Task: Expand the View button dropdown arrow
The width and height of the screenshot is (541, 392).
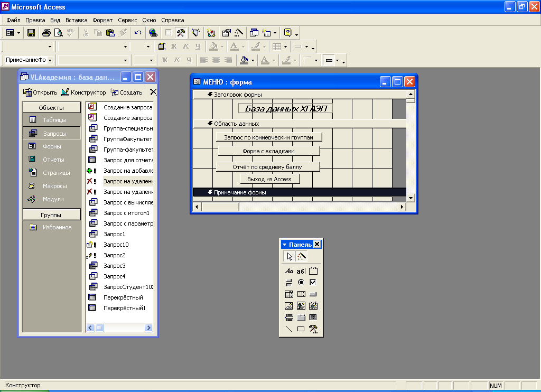Action: click(18, 33)
